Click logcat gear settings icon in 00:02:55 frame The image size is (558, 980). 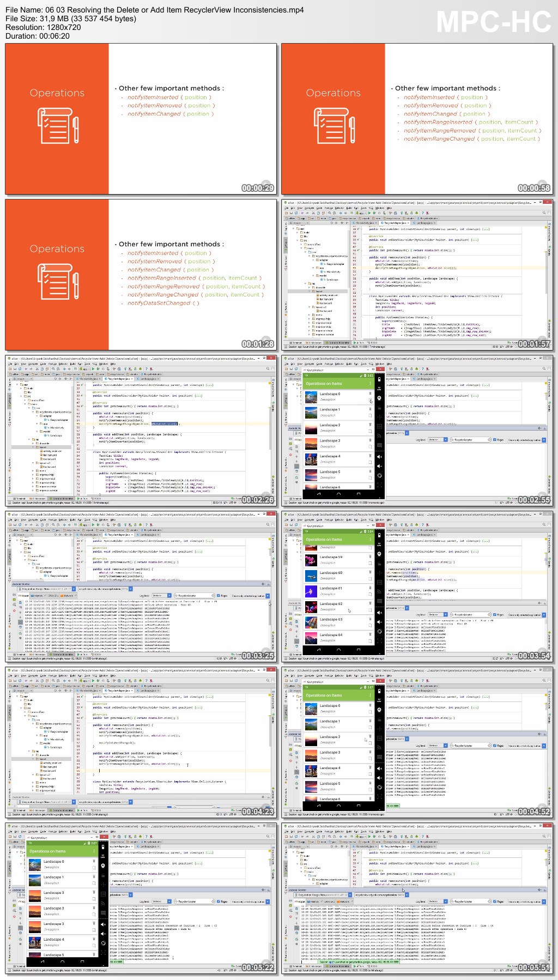pos(539,428)
